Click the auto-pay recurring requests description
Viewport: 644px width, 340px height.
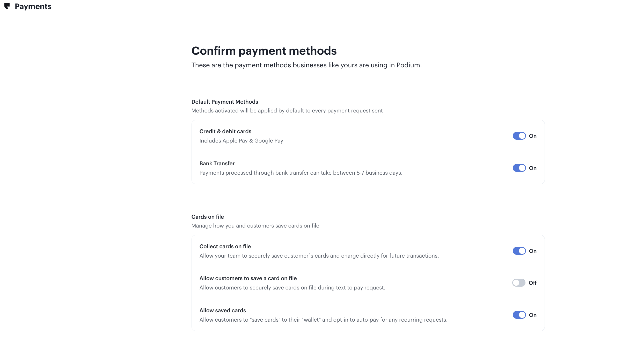point(323,320)
